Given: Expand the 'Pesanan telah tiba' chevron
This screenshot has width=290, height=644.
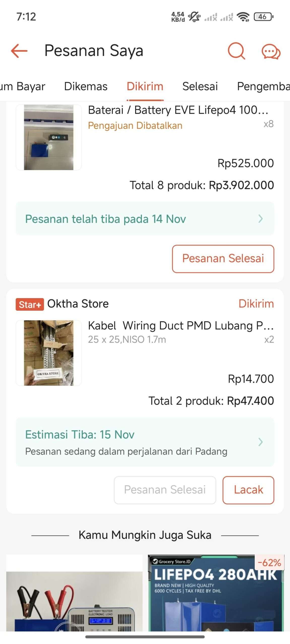Looking at the screenshot, I should 261,219.
